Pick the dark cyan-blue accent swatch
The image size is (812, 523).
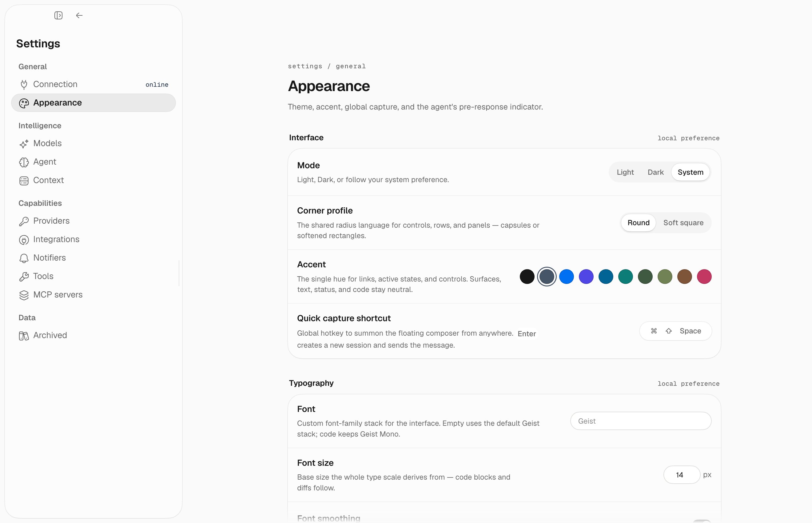606,277
